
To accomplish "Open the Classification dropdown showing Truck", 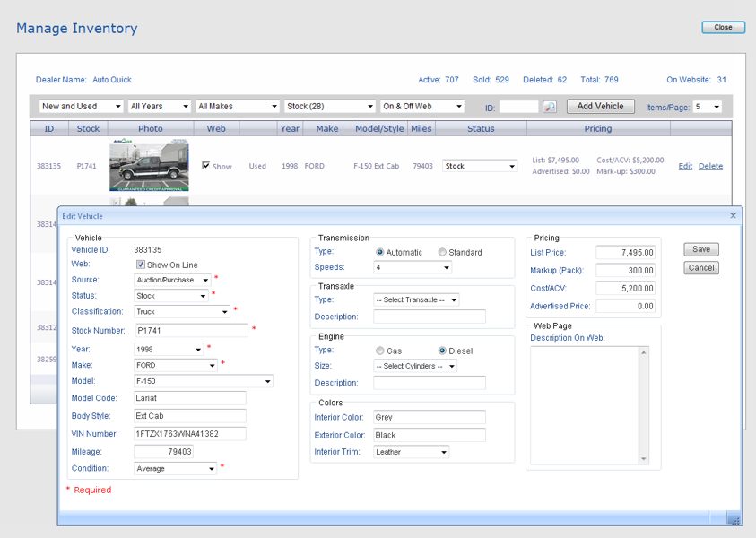I will coord(182,311).
